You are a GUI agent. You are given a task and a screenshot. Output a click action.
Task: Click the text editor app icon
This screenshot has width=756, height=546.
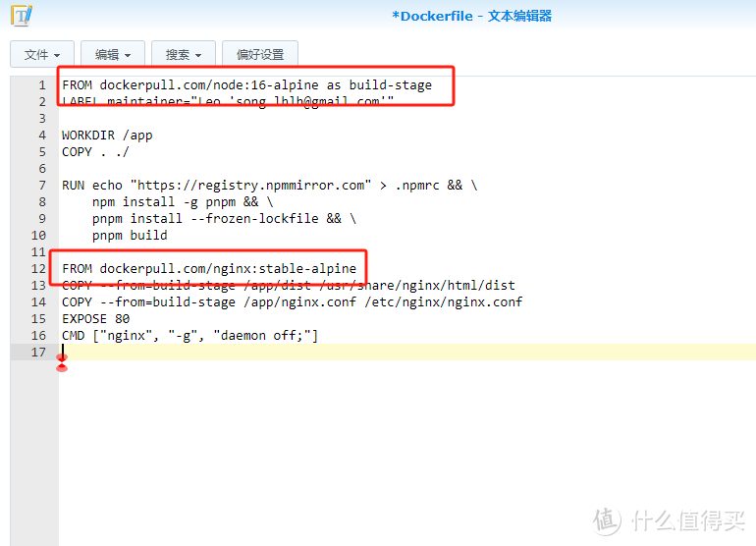pos(21,16)
